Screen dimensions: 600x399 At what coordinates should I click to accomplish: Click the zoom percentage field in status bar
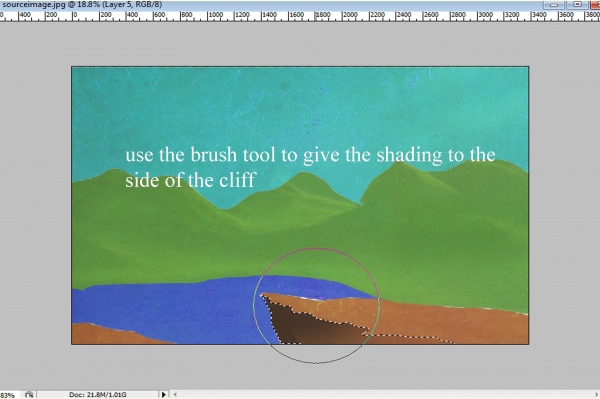pyautogui.click(x=9, y=394)
